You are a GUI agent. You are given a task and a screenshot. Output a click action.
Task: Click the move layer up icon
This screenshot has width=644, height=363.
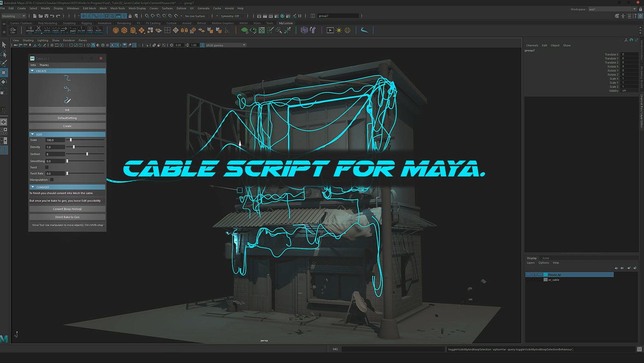point(616,268)
